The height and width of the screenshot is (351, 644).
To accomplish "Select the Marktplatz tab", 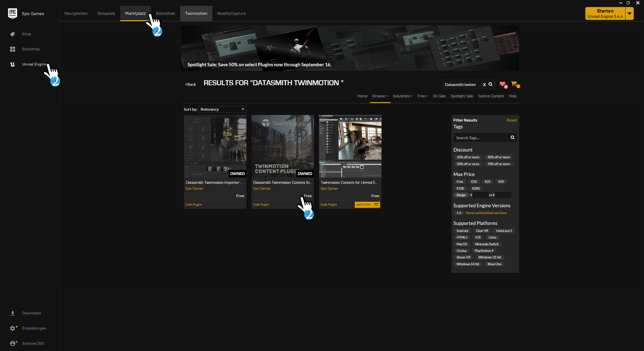I will [135, 13].
